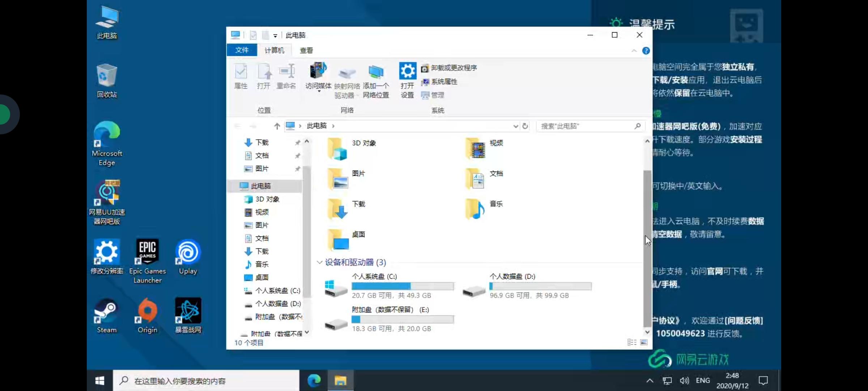This screenshot has width=868, height=391.
Task: Select the 个人数据盘 (D:) drive
Action: pos(527,286)
